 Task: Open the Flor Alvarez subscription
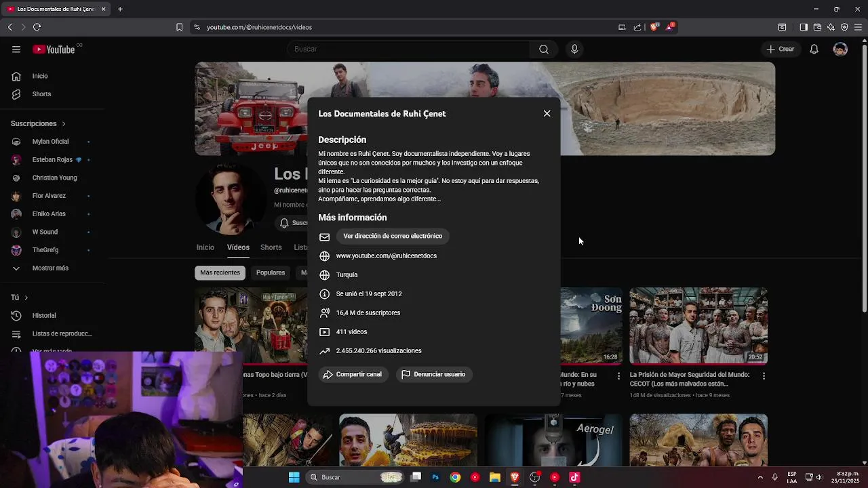pos(49,196)
